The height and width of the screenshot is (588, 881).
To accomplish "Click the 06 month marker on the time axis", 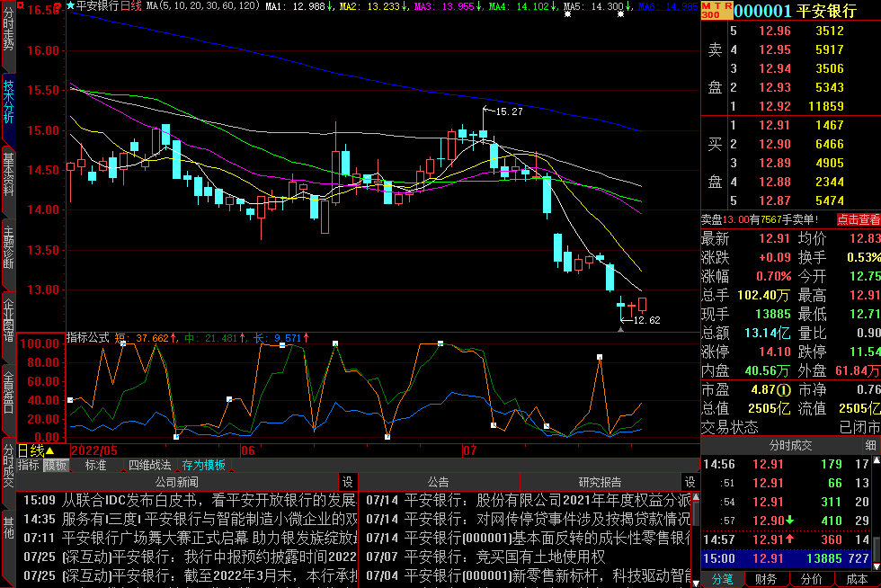I will [x=248, y=450].
